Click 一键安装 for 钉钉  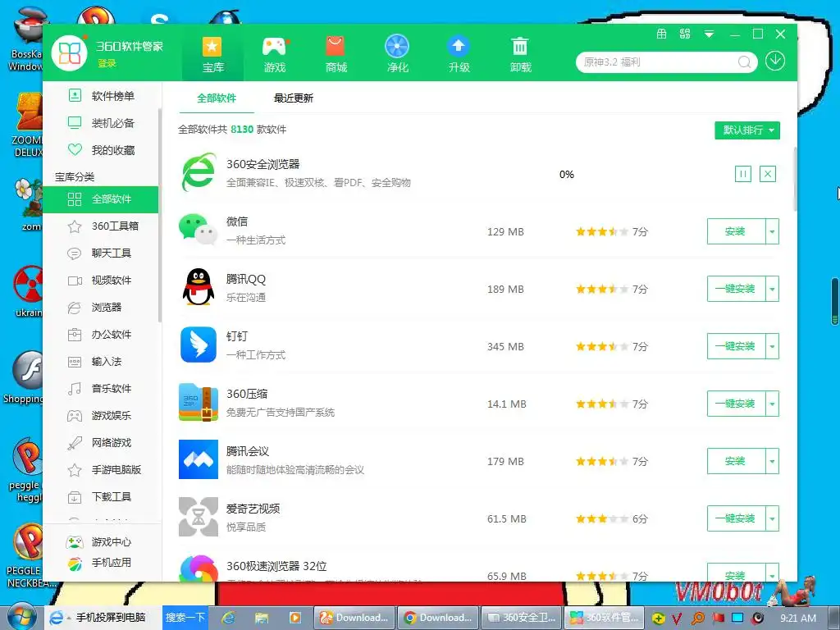pyautogui.click(x=736, y=346)
